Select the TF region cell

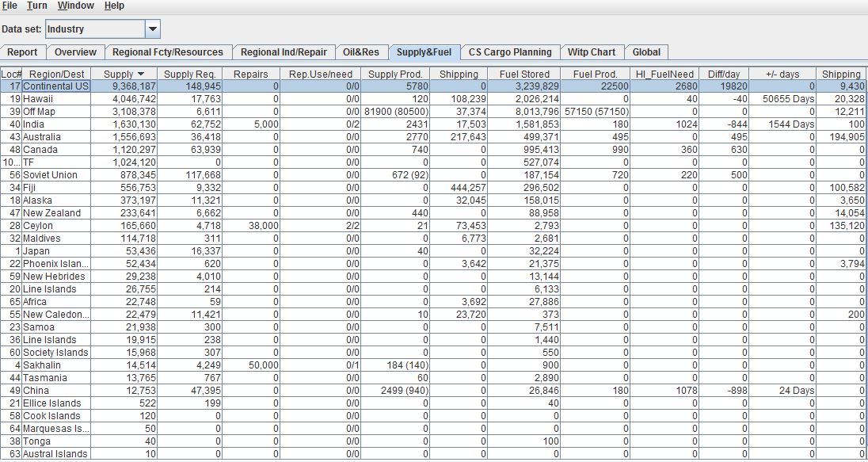56,162
